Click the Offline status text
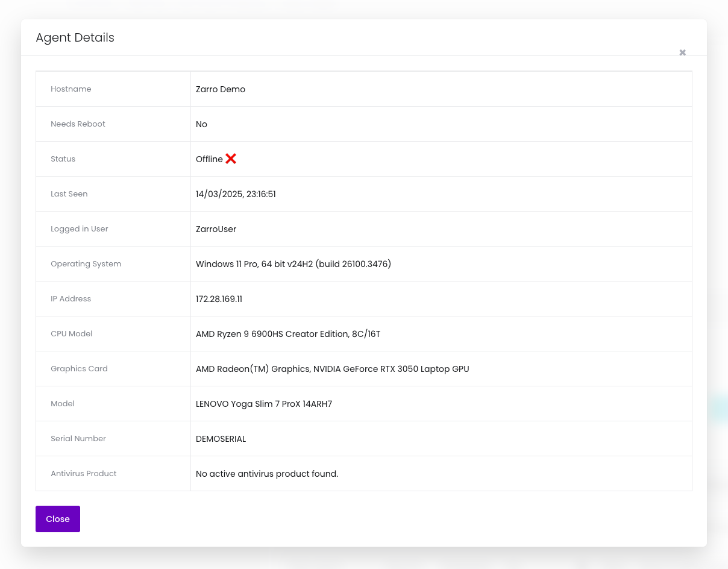This screenshot has height=569, width=728. (209, 159)
